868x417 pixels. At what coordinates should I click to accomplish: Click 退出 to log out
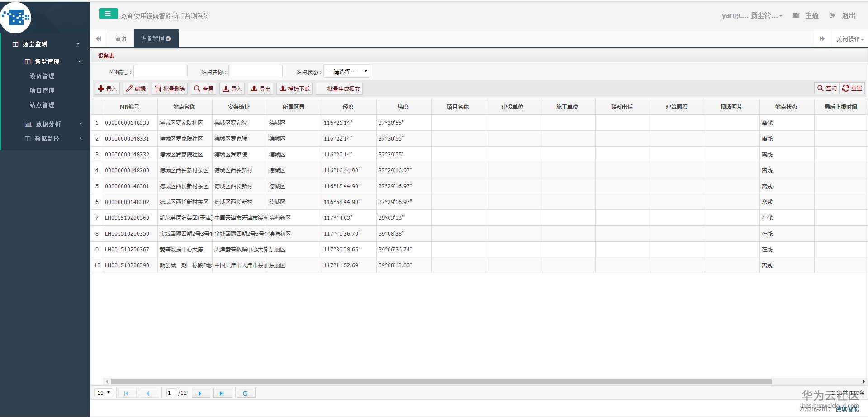tap(843, 15)
